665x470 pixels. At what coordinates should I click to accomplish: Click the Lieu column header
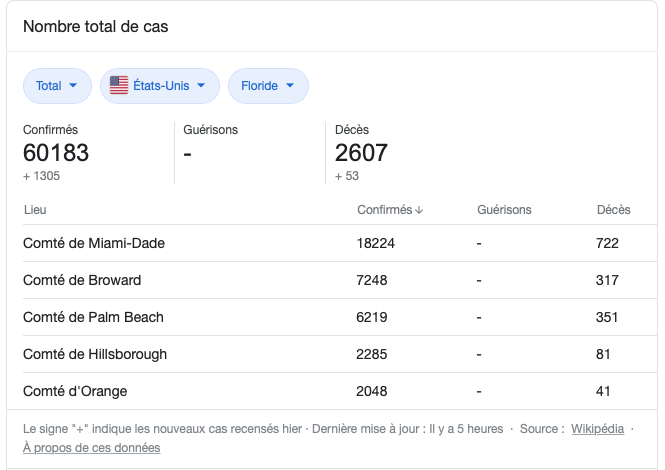coord(35,210)
